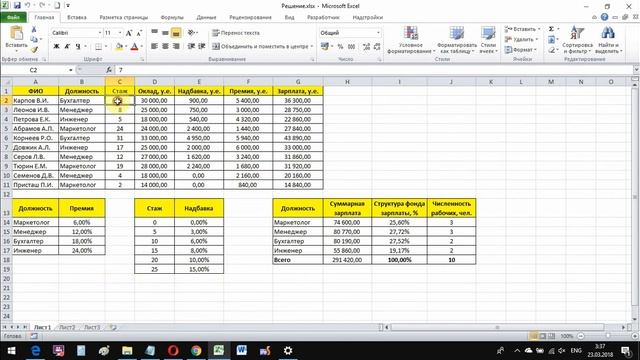The image size is (640, 360).
Task: Toggle the highlighted bottom vertical alignment
Action: click(176, 33)
